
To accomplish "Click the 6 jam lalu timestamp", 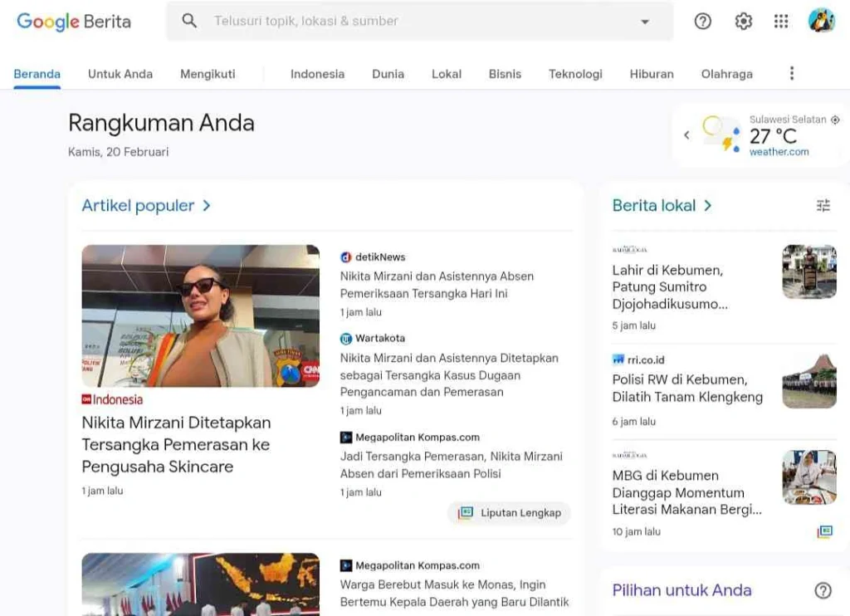I will 633,422.
